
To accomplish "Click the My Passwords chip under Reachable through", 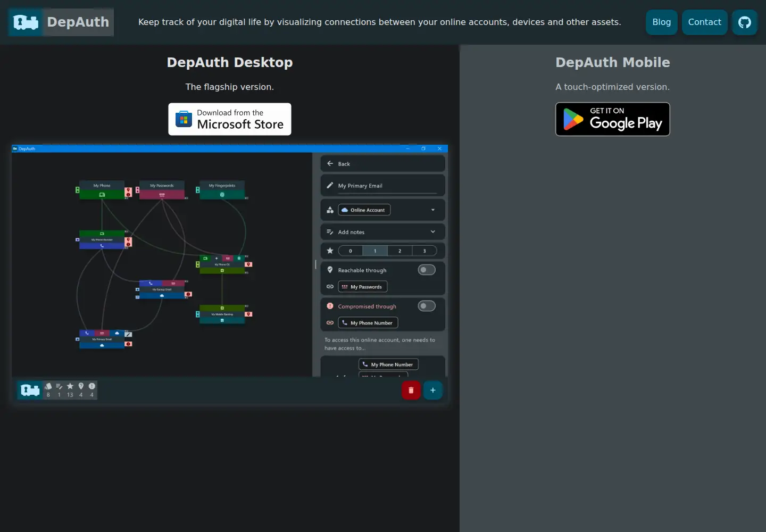I will click(x=363, y=287).
